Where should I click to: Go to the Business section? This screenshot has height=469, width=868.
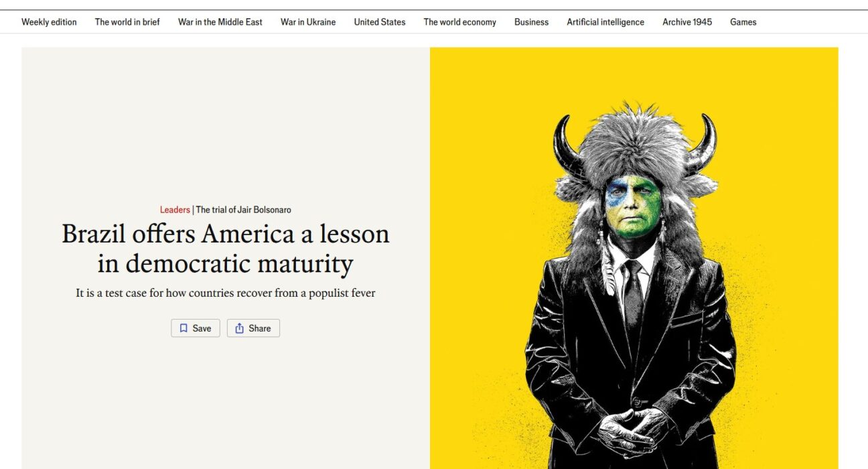(532, 22)
